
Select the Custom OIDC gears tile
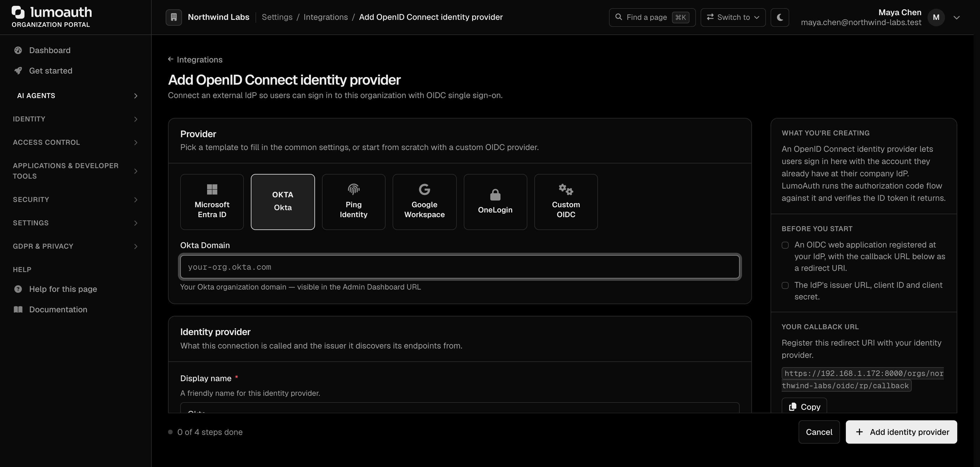point(566,202)
